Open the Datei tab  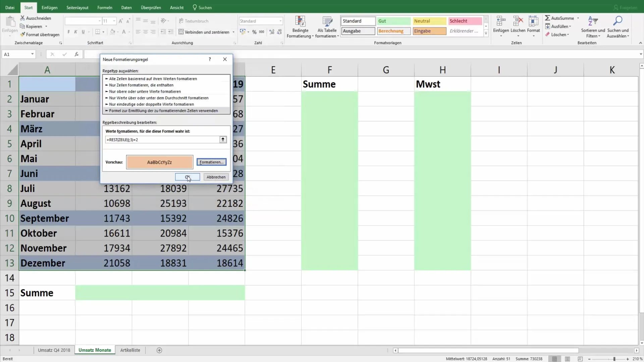(10, 7)
